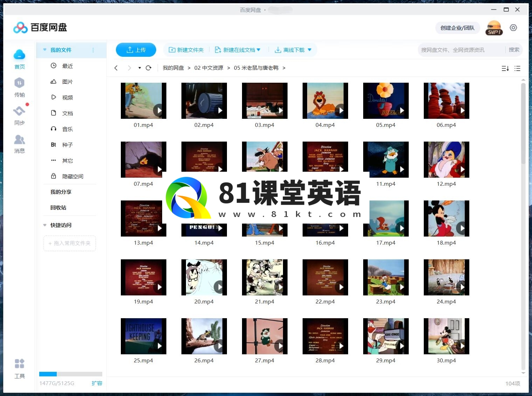Maximize the 百度网盘 window
This screenshot has height=396, width=532.
506,10
